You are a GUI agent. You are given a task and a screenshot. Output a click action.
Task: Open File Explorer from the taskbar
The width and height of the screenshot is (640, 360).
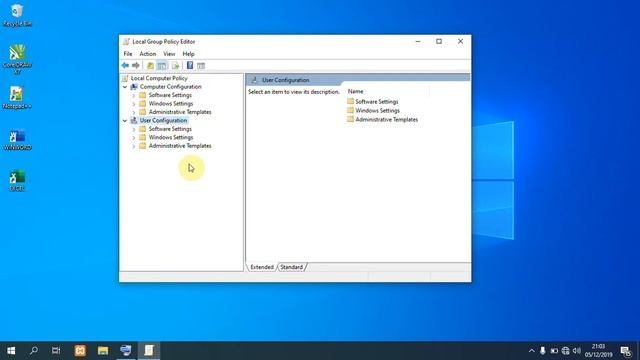103,351
